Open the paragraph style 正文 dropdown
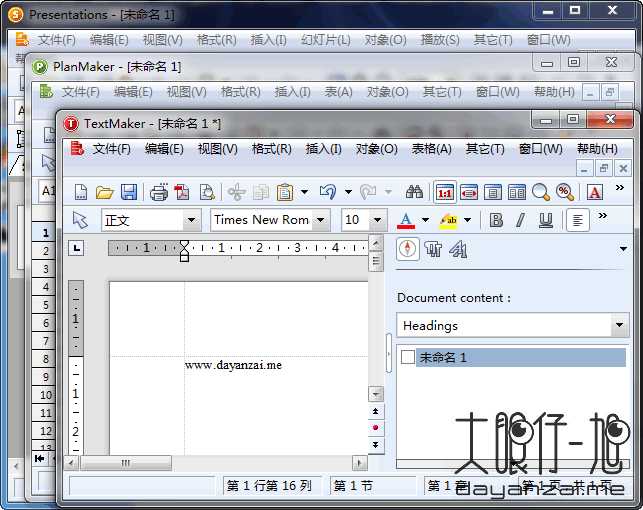 tap(191, 220)
